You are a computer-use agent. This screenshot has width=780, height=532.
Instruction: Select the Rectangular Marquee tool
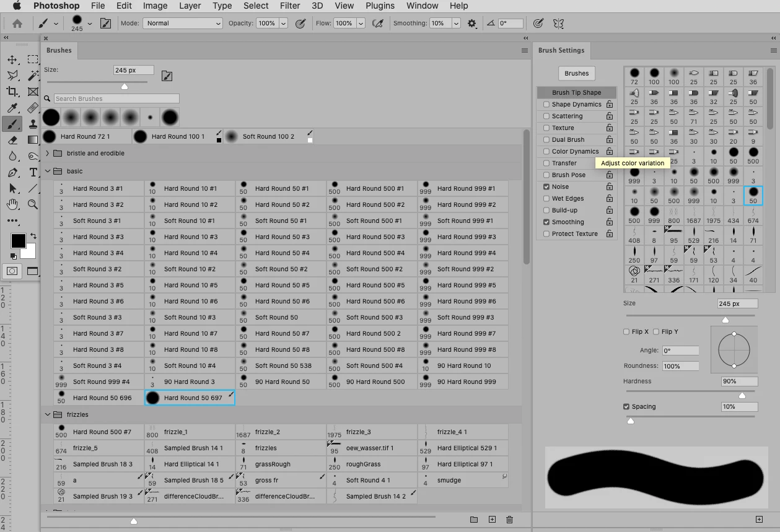coord(33,60)
